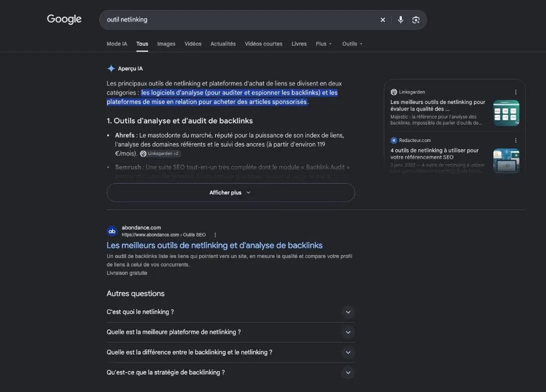Click the abondance.com site name
Image resolution: width=546 pixels, height=392 pixels.
tap(141, 227)
